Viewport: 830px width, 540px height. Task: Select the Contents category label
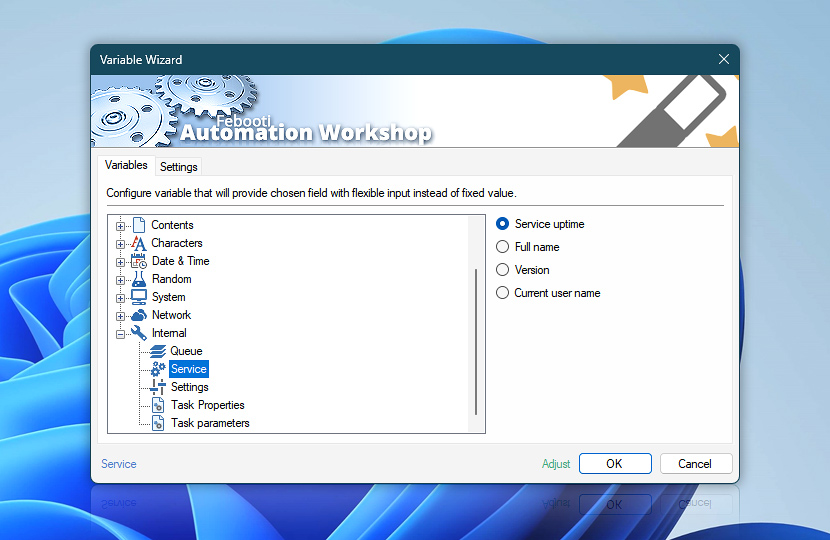pos(173,225)
